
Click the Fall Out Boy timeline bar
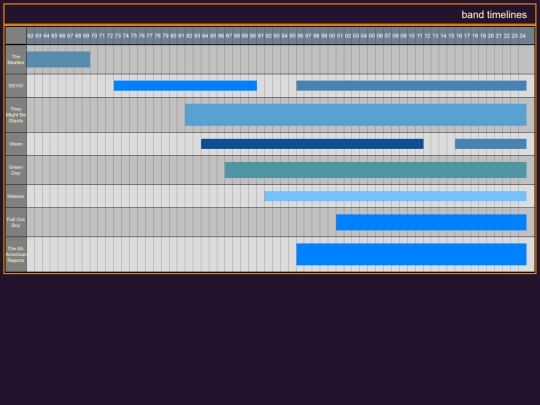click(431, 222)
